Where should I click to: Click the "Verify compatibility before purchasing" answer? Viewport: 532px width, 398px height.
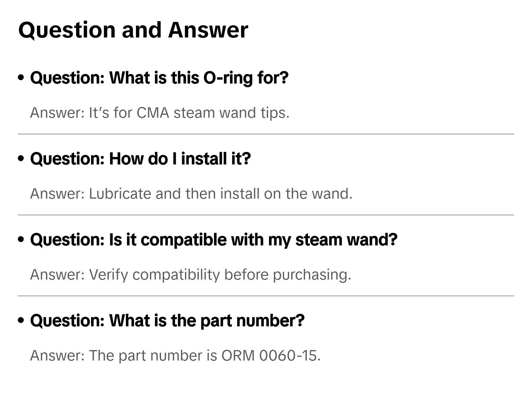[190, 275]
